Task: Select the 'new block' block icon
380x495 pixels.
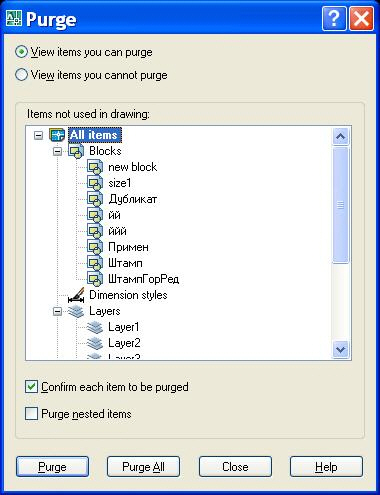Action: [x=95, y=167]
